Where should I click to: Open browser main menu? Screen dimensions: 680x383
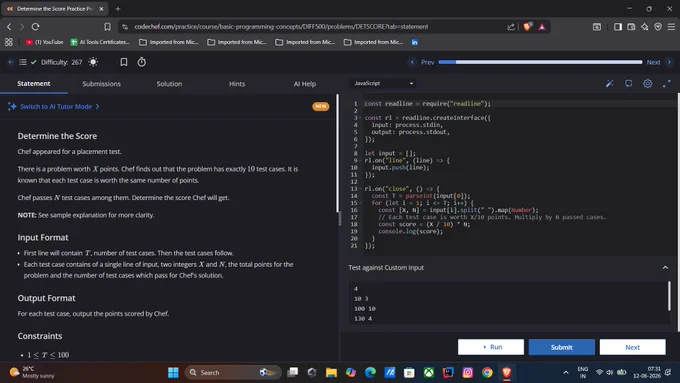(x=671, y=27)
